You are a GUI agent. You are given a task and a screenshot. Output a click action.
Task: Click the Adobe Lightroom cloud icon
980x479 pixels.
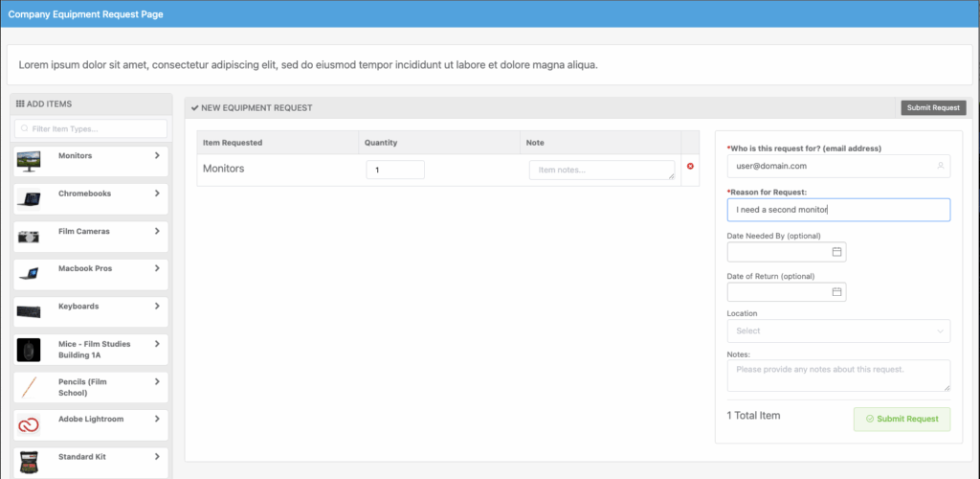click(x=29, y=424)
